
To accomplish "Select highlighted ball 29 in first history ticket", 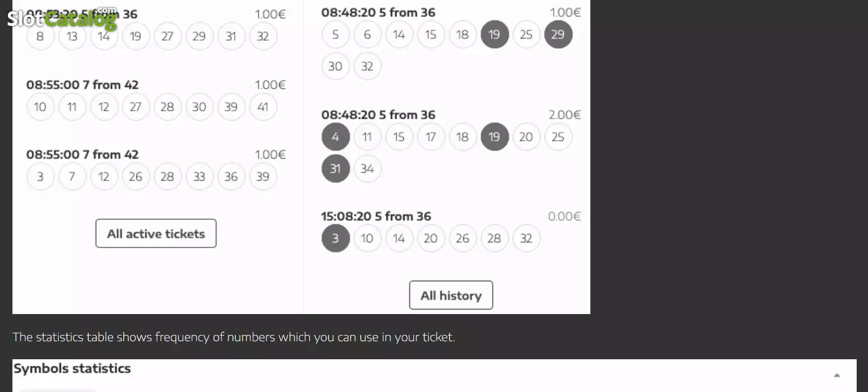I will 558,34.
